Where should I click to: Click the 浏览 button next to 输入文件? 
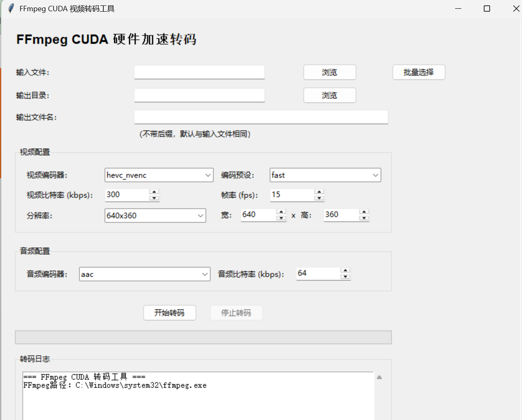point(329,72)
